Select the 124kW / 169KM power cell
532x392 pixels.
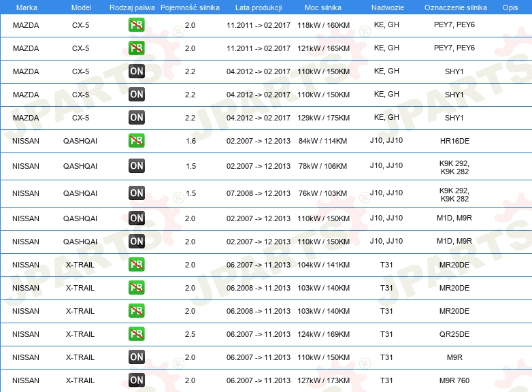coord(323,334)
